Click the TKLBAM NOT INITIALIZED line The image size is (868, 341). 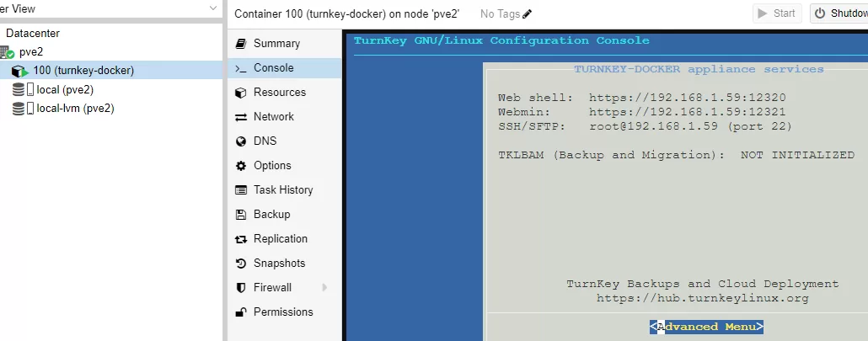[x=677, y=155]
